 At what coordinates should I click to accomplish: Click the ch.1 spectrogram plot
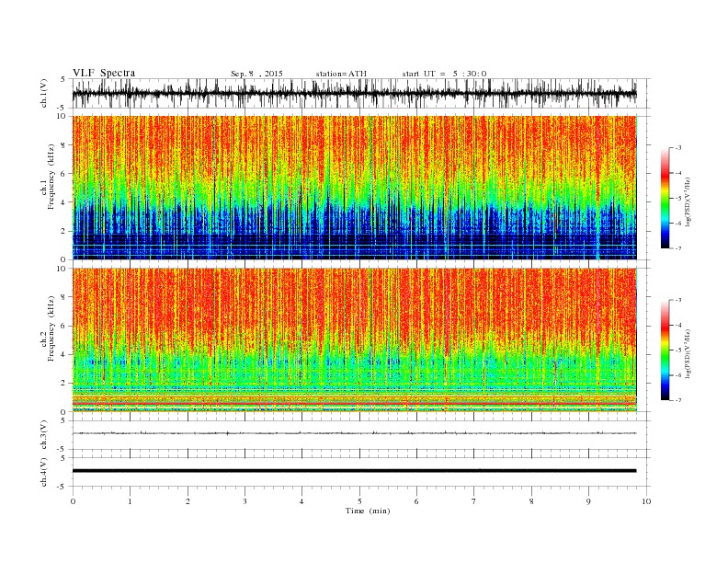(x=355, y=188)
